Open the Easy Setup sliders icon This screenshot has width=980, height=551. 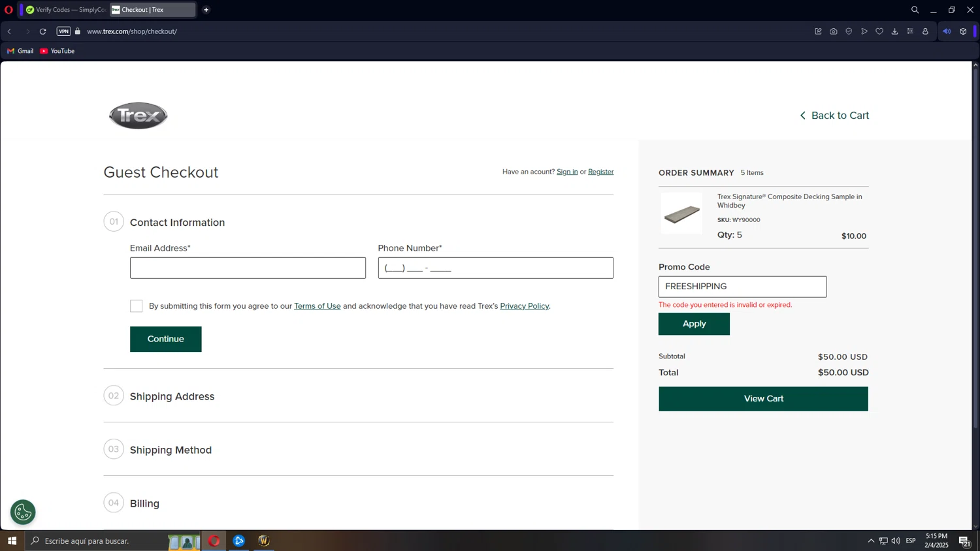point(910,31)
